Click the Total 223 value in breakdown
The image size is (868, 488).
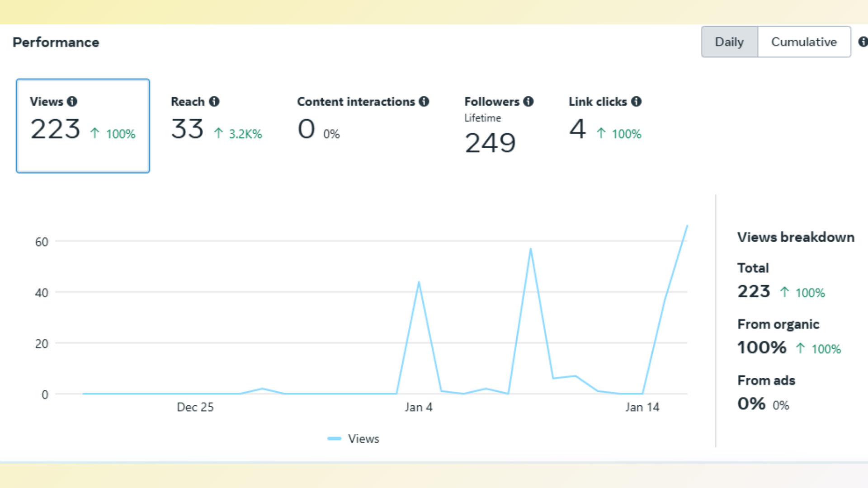click(x=754, y=291)
